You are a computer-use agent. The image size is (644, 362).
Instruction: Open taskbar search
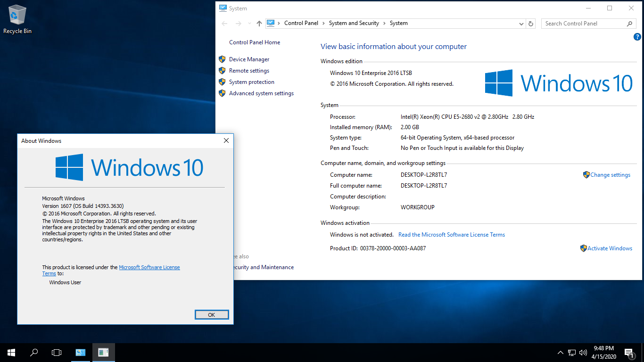(x=34, y=353)
